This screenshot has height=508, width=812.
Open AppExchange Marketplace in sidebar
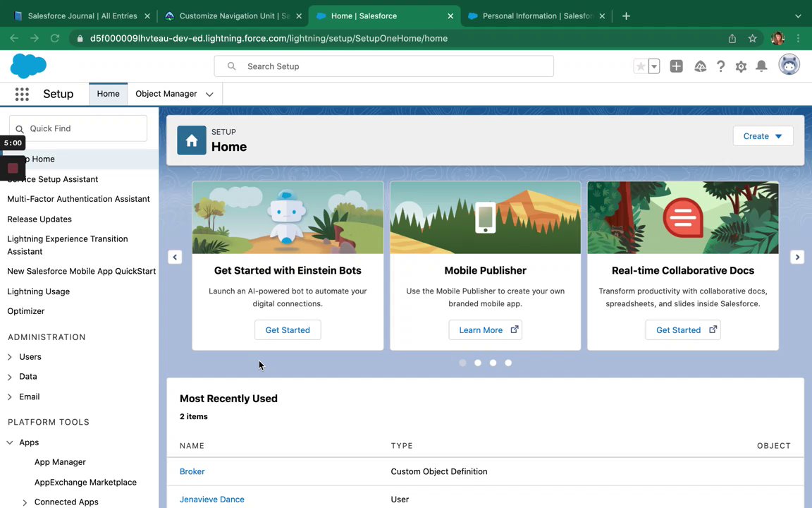click(85, 483)
